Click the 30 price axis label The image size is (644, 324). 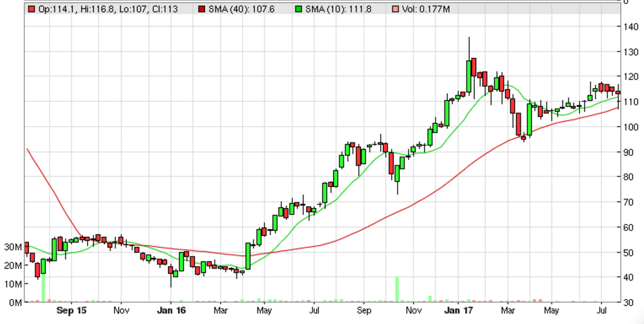point(628,302)
